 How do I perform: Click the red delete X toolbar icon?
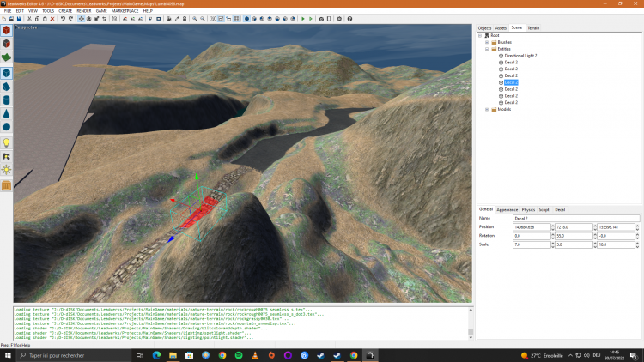(52, 18)
